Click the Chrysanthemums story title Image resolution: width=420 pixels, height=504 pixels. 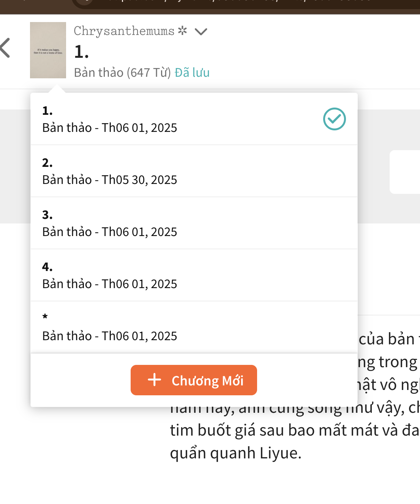[x=124, y=31]
